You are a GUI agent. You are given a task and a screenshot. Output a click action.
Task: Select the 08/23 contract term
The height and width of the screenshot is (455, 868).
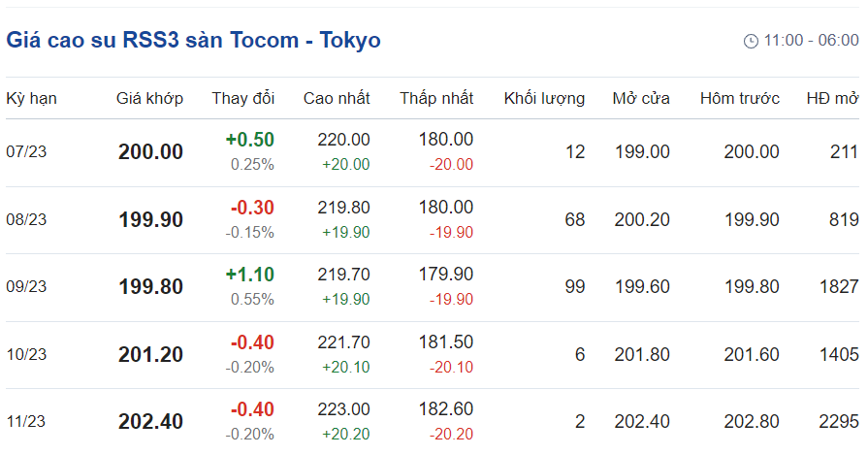click(x=26, y=219)
